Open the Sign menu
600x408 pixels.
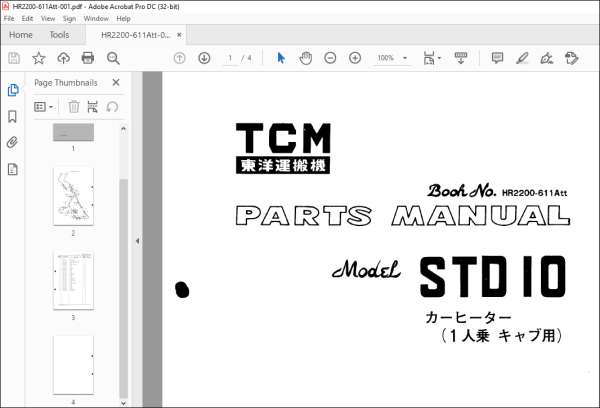[69, 18]
